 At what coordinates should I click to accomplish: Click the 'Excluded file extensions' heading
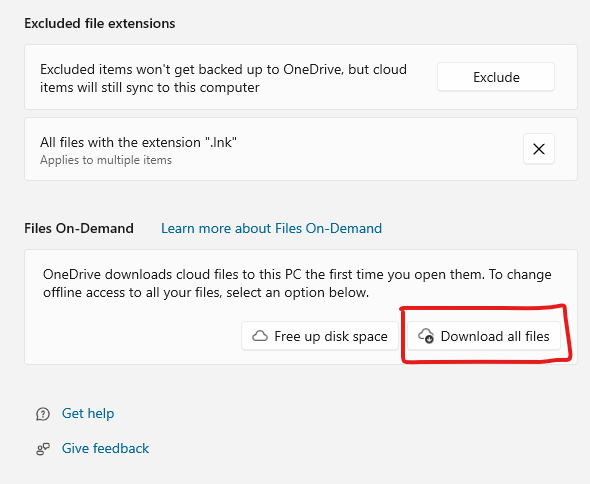[100, 23]
